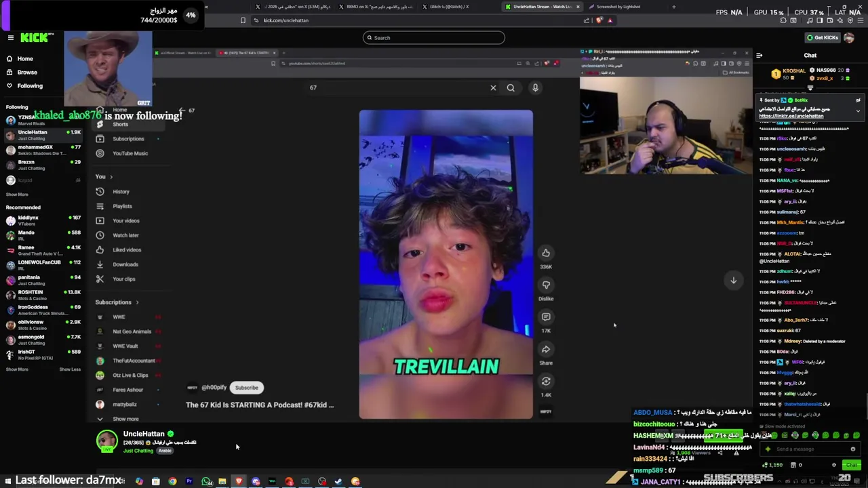Open LONEWOLFanCUB recommended channel
This screenshot has height=488, width=868.
click(43, 265)
